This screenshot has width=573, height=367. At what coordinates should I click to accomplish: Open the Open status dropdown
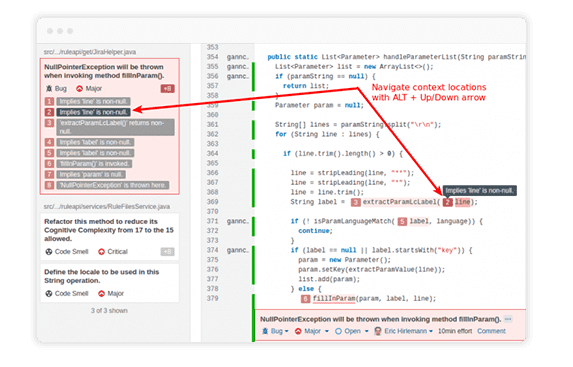(x=352, y=331)
